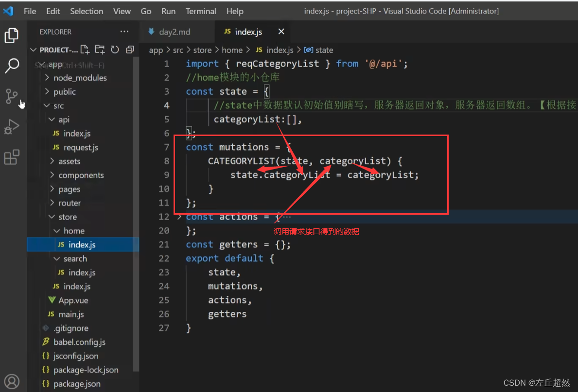Collapse the home folder in store
578x392 pixels.
(x=57, y=231)
